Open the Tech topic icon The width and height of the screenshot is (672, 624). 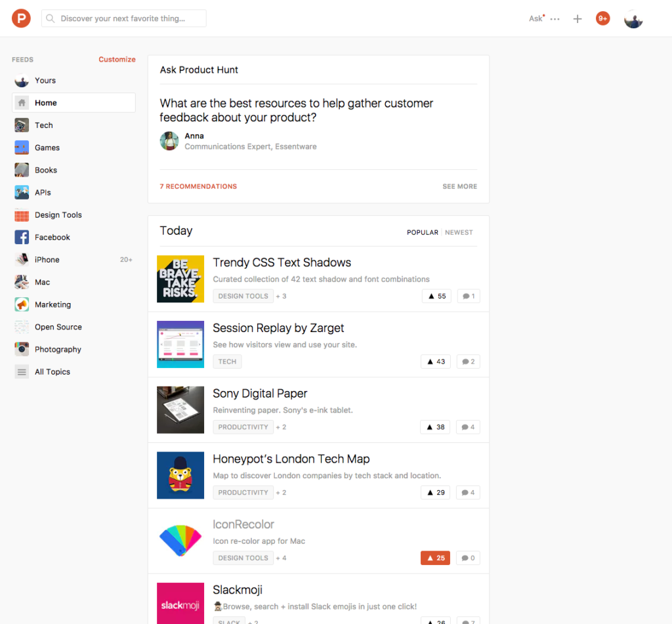pos(22,125)
